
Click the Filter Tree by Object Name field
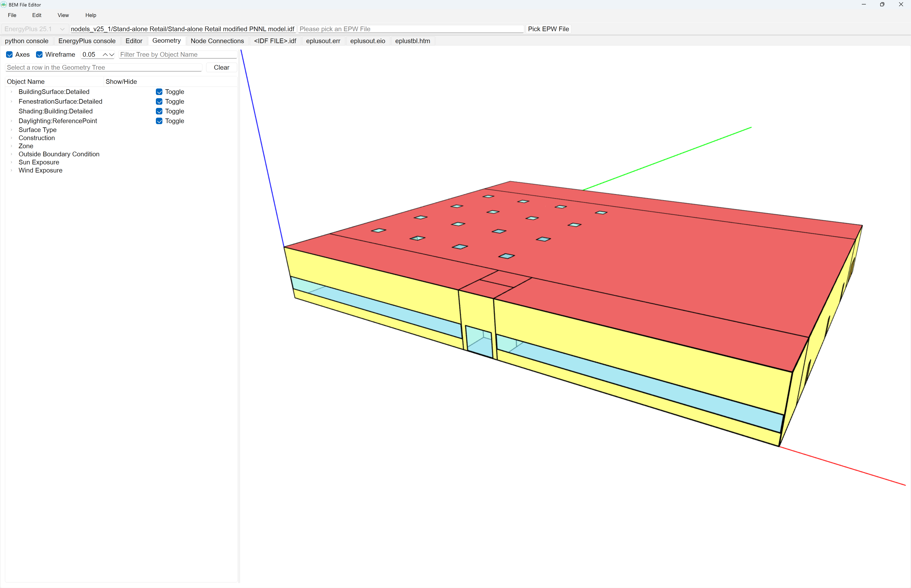tap(178, 55)
